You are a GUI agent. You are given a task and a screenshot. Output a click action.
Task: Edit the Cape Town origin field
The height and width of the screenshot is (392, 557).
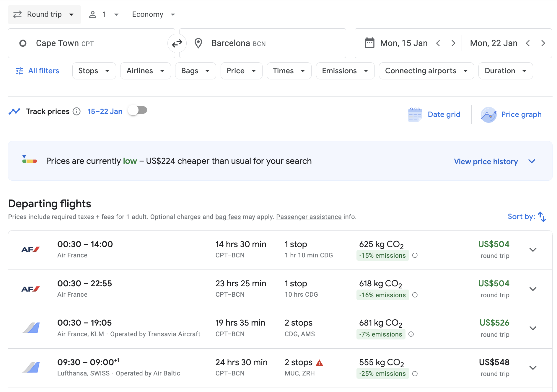tap(92, 43)
